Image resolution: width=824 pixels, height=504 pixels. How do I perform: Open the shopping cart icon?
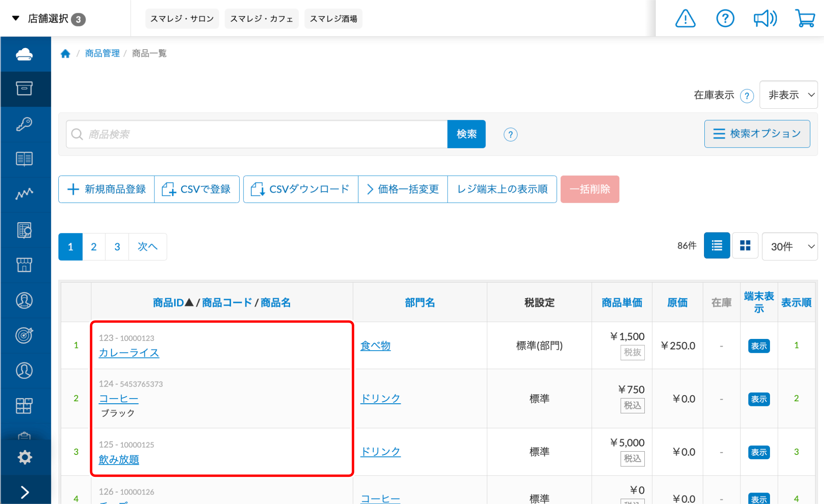(x=805, y=18)
